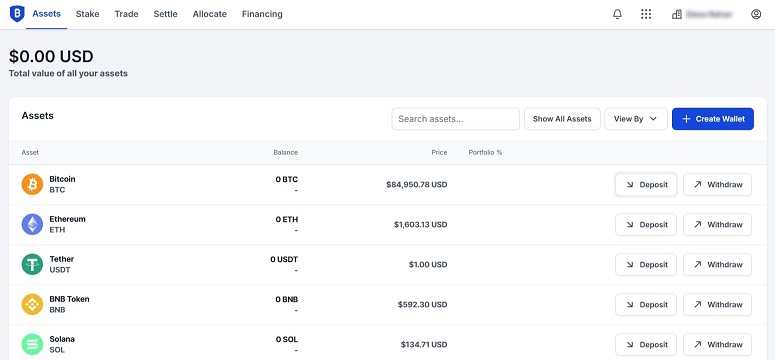
Task: Click Show All Assets button
Action: (x=562, y=119)
